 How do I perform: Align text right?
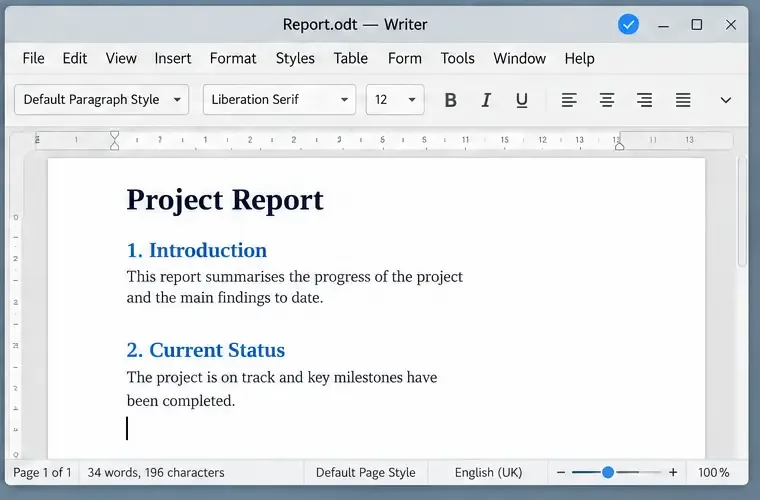pyautogui.click(x=644, y=100)
